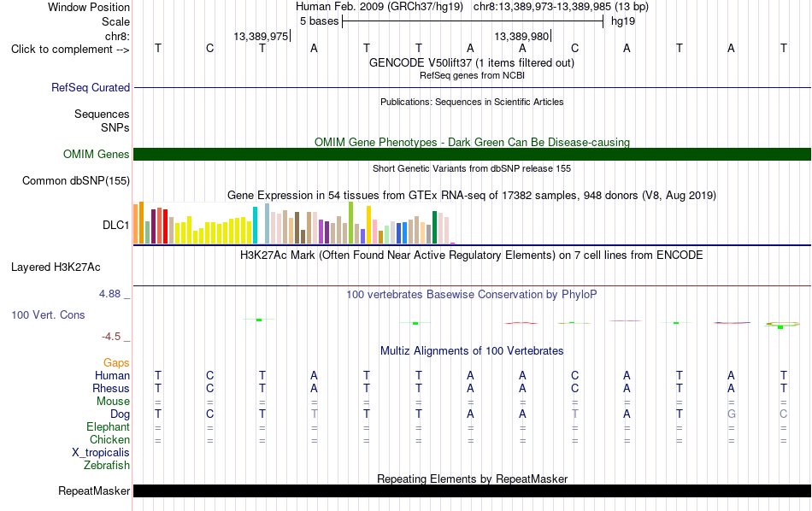Click 'Publications: Sequences in Scientific Articles' title
The height and width of the screenshot is (511, 812).
[472, 102]
